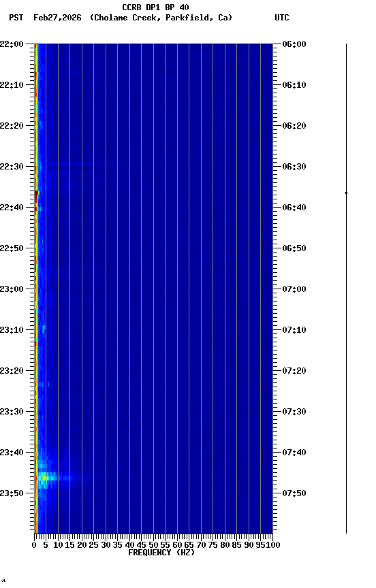The image size is (376, 588).
Task: Click the 06:50 UTC time label
Action: 294,248
